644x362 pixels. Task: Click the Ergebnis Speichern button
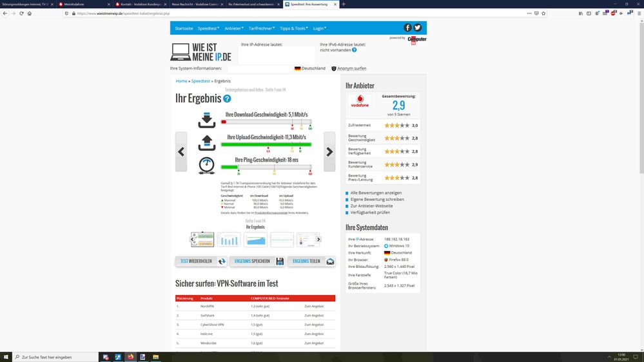click(x=257, y=261)
